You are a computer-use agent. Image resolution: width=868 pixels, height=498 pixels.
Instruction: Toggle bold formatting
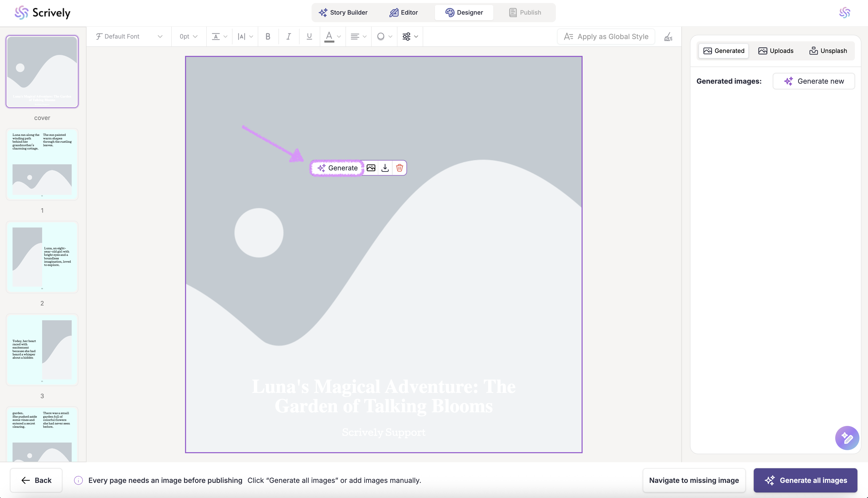268,37
